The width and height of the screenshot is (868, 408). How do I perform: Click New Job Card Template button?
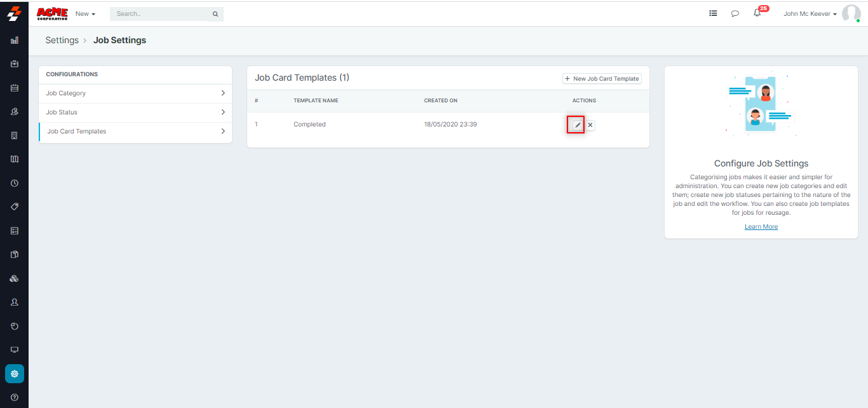(x=602, y=79)
